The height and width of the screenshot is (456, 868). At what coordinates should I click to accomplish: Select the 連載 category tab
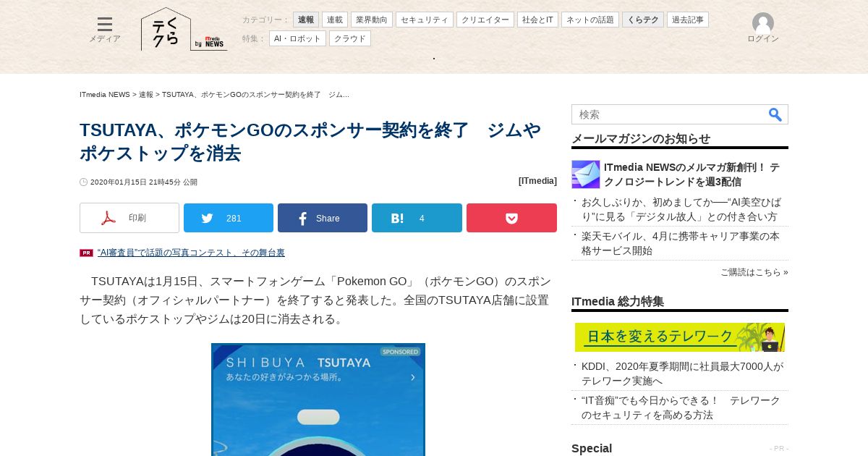click(335, 20)
